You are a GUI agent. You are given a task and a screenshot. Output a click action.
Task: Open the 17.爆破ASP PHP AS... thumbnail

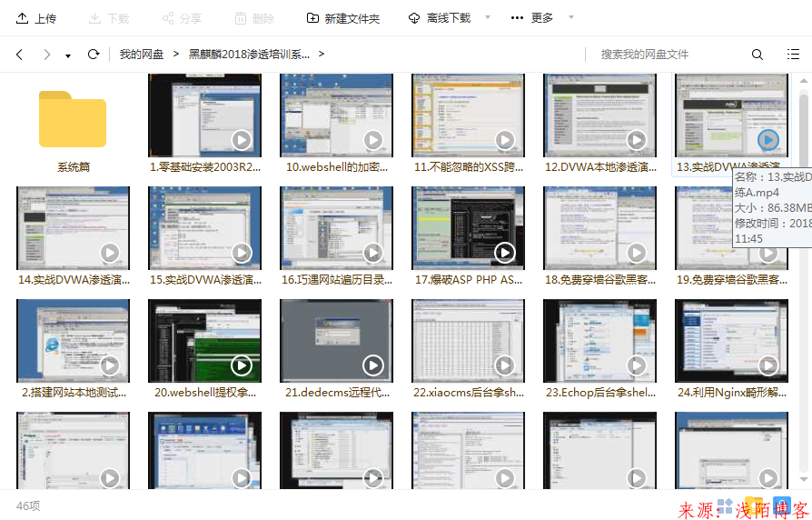468,228
